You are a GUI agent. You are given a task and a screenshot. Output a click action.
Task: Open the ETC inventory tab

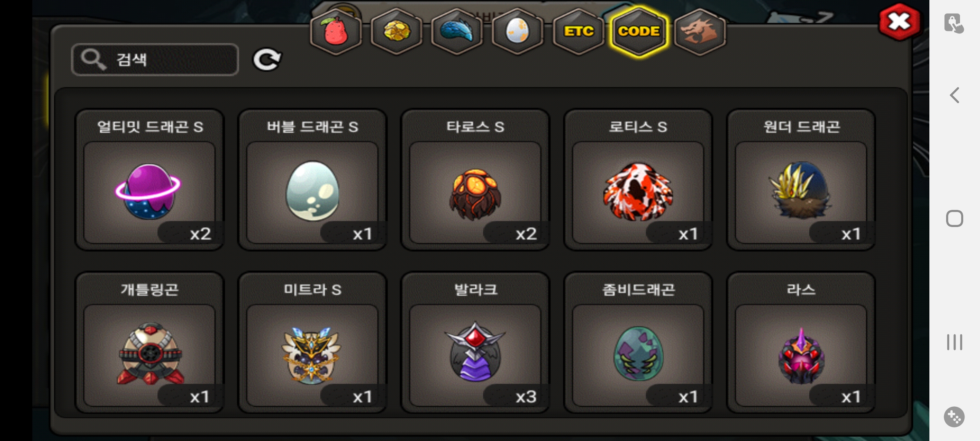(579, 32)
